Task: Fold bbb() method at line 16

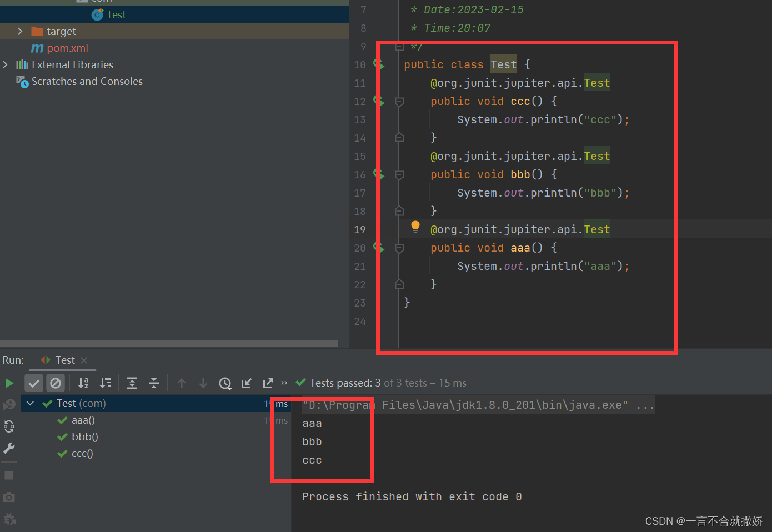Action: pos(399,175)
